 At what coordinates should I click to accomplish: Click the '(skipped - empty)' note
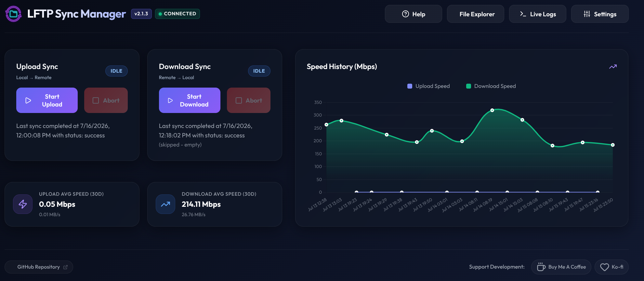(180, 145)
